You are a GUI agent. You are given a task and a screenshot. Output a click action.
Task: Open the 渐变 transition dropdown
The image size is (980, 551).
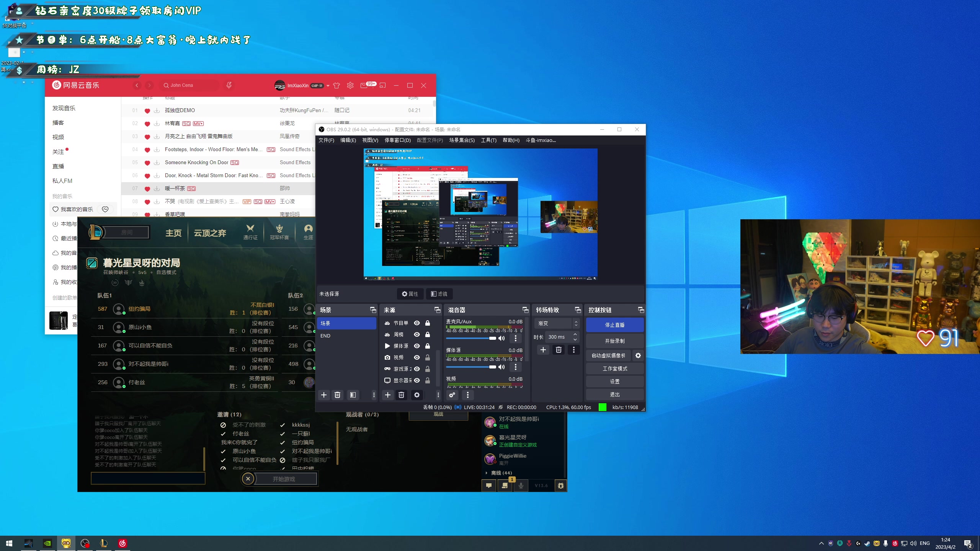(x=557, y=323)
